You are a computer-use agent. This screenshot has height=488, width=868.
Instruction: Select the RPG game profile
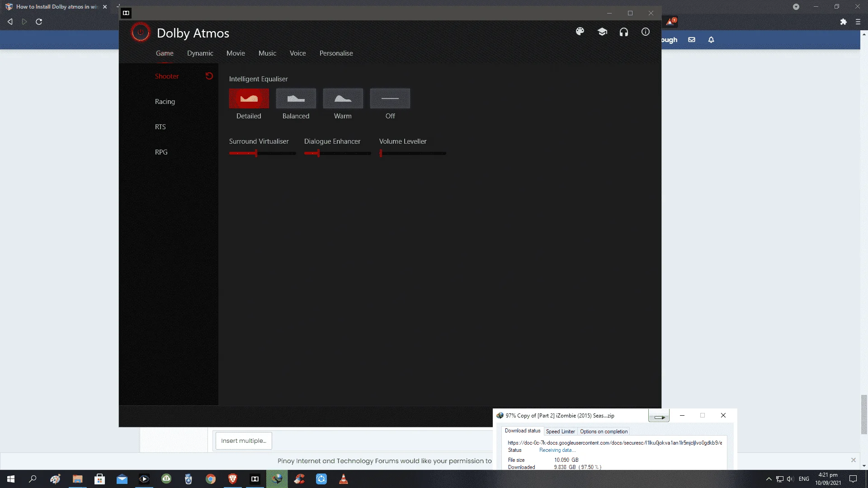coord(161,152)
